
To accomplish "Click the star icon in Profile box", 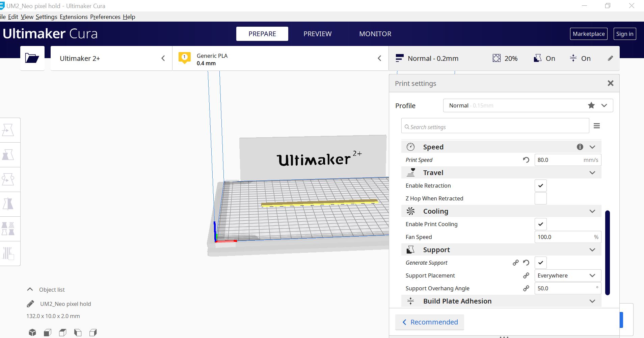I will click(x=591, y=105).
